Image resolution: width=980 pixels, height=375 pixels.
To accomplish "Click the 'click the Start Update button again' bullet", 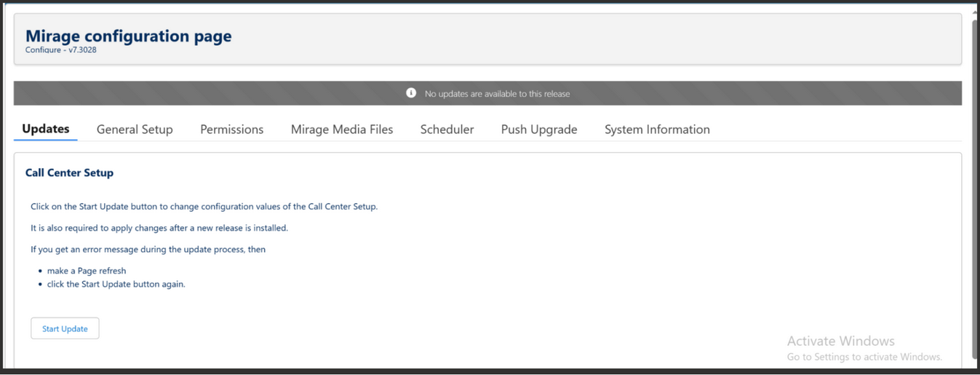I will coord(116,284).
